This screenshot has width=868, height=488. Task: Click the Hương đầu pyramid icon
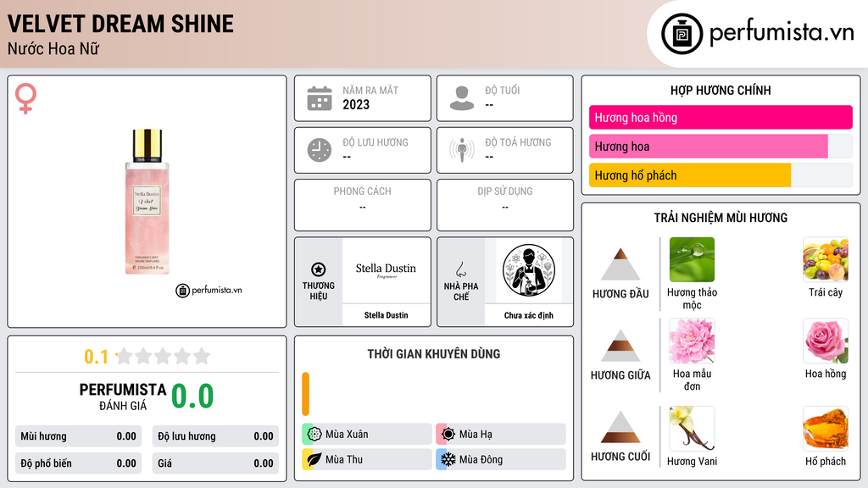click(620, 264)
